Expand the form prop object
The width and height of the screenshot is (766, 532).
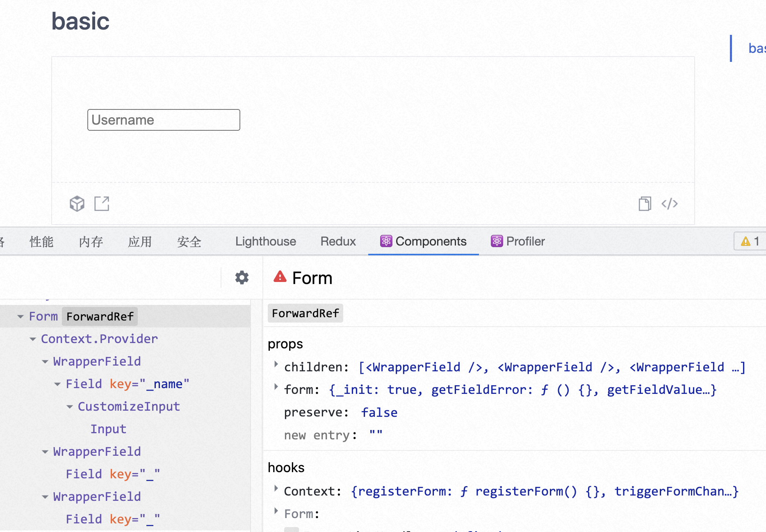coord(276,386)
